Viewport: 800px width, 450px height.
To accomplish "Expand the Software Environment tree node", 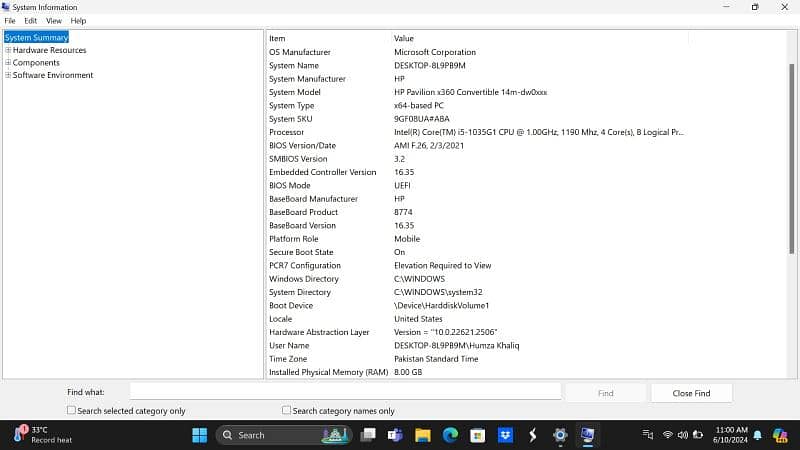I will point(8,75).
